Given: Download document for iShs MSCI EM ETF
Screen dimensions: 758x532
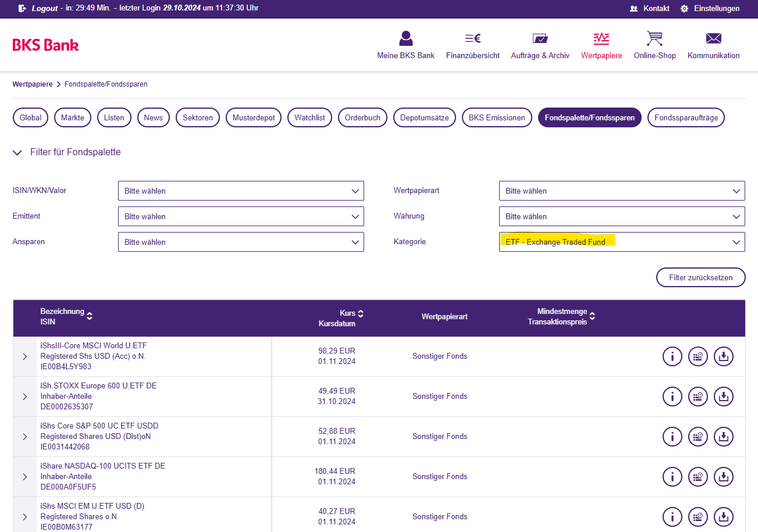Looking at the screenshot, I should 724,517.
